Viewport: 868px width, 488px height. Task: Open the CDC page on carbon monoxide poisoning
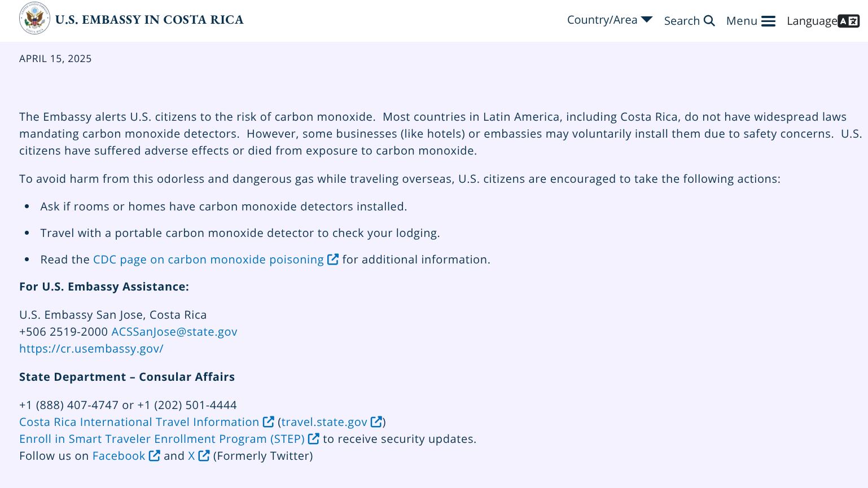(x=208, y=260)
